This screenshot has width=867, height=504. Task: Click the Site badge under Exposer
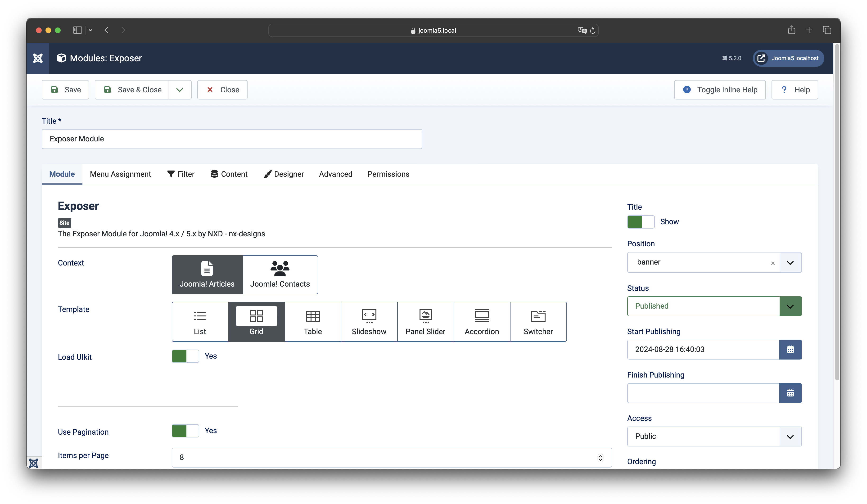coord(64,223)
